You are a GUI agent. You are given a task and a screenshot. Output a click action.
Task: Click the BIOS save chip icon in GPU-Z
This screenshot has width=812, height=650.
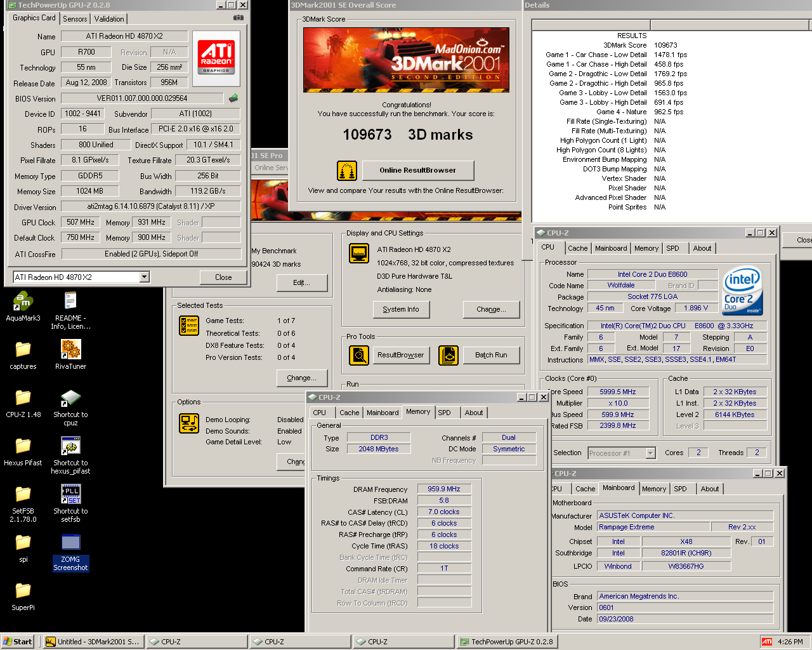233,98
